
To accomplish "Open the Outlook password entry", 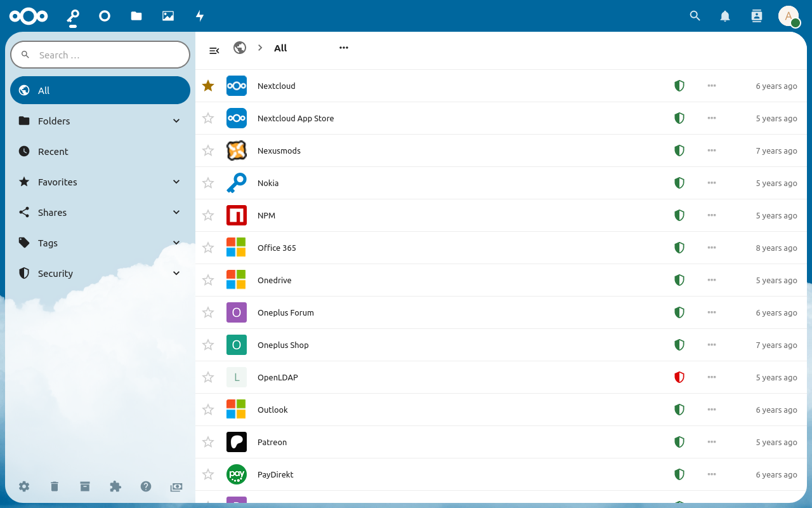I will point(501,410).
